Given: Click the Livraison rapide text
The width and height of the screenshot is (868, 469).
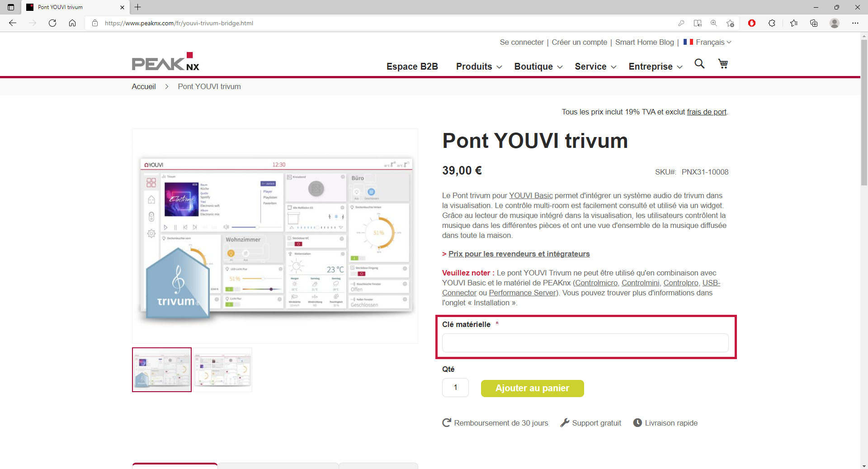Looking at the screenshot, I should [x=671, y=423].
